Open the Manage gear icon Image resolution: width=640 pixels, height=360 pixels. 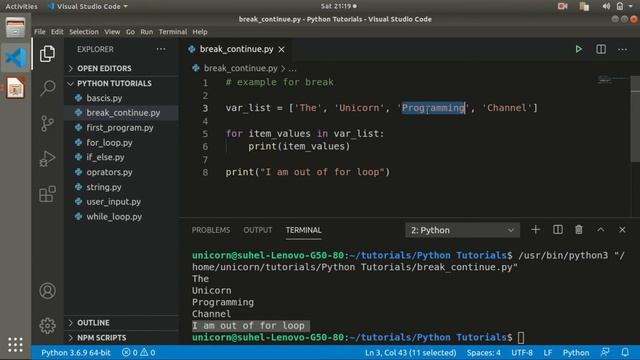(47, 325)
